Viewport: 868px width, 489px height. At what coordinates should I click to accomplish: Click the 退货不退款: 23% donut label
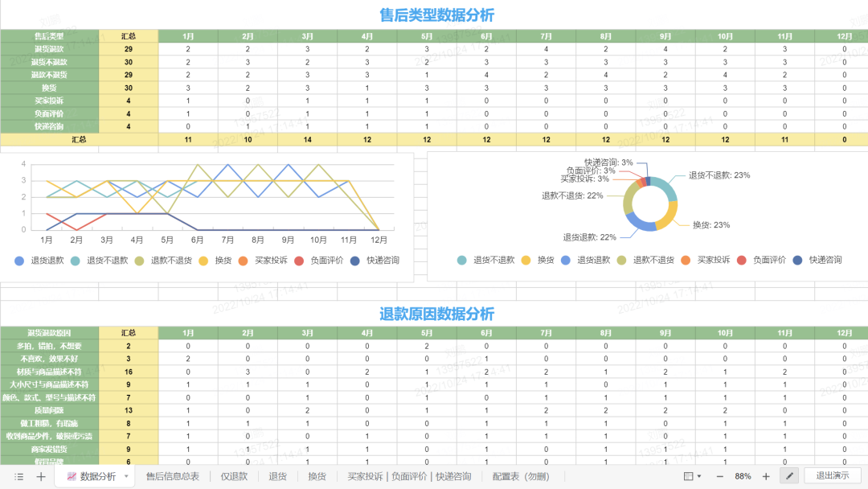pyautogui.click(x=719, y=175)
